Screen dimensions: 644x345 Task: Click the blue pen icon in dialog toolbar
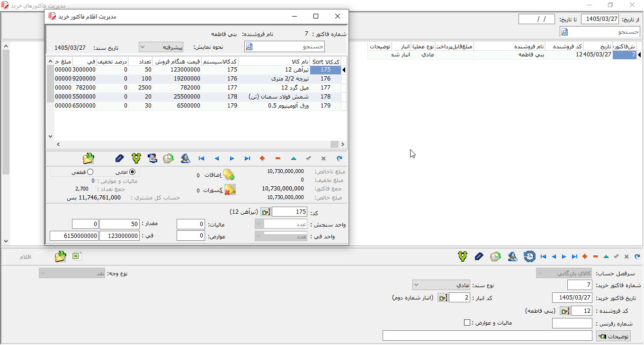coord(120,158)
